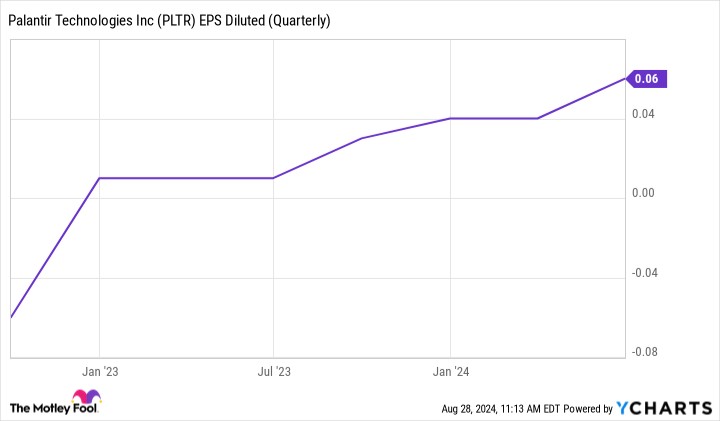This screenshot has width=720, height=421.
Task: Select the Palantir EPS Diluted chart title
Action: (x=170, y=20)
